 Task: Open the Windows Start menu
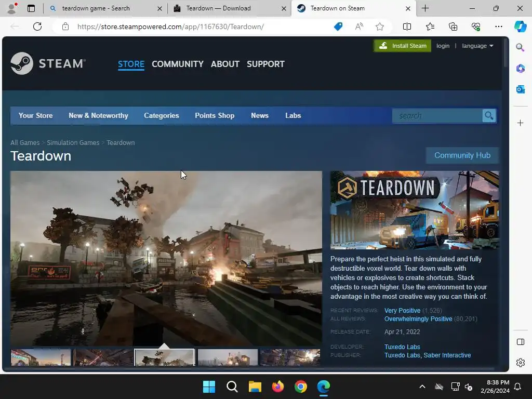pyautogui.click(x=209, y=387)
